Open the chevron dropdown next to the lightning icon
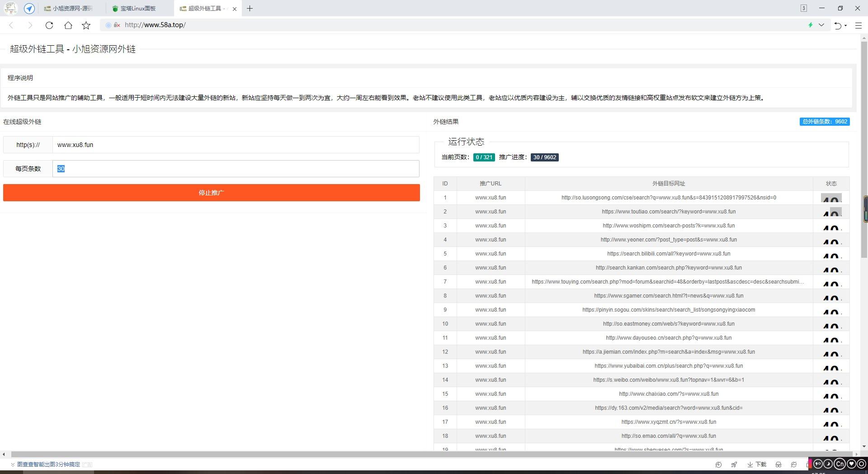 pos(821,25)
